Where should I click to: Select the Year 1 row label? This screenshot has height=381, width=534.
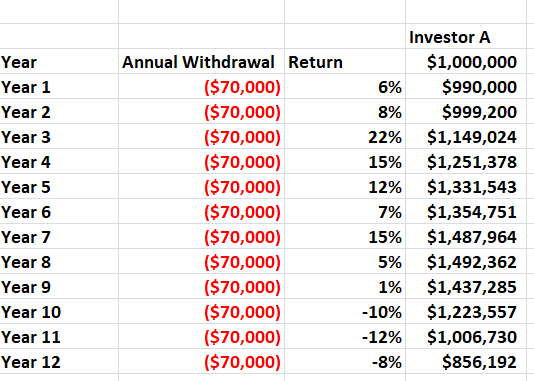click(x=59, y=86)
